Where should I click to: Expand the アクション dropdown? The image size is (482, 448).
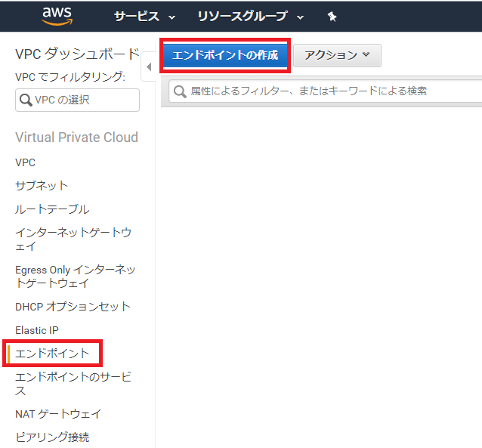337,55
